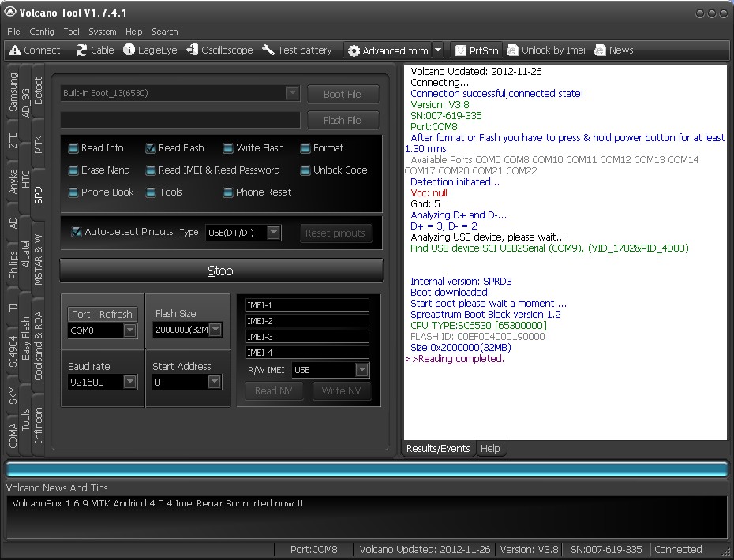This screenshot has width=734, height=560.
Task: Open the Baud rate 921600 dropdown
Action: coord(129,383)
